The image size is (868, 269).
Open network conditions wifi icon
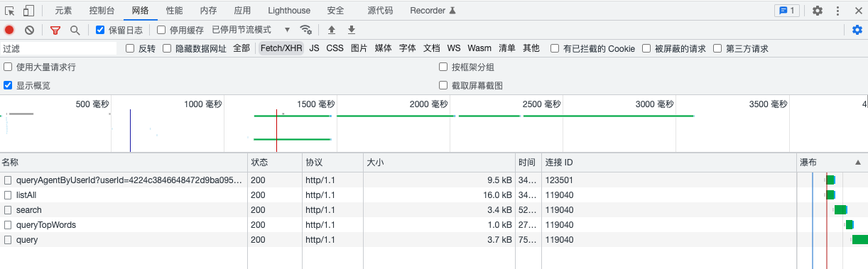tap(306, 30)
